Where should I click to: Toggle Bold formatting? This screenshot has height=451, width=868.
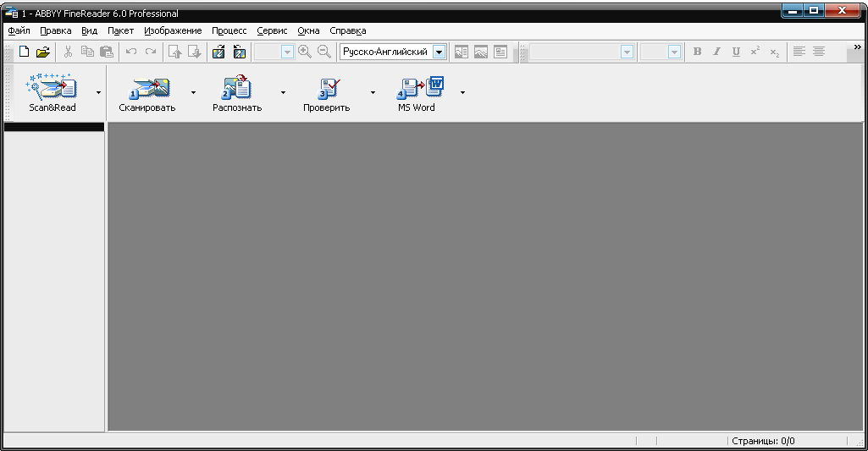click(x=698, y=52)
